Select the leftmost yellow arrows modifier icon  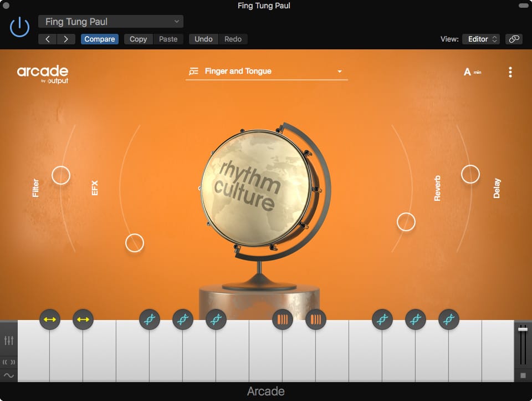(x=50, y=319)
